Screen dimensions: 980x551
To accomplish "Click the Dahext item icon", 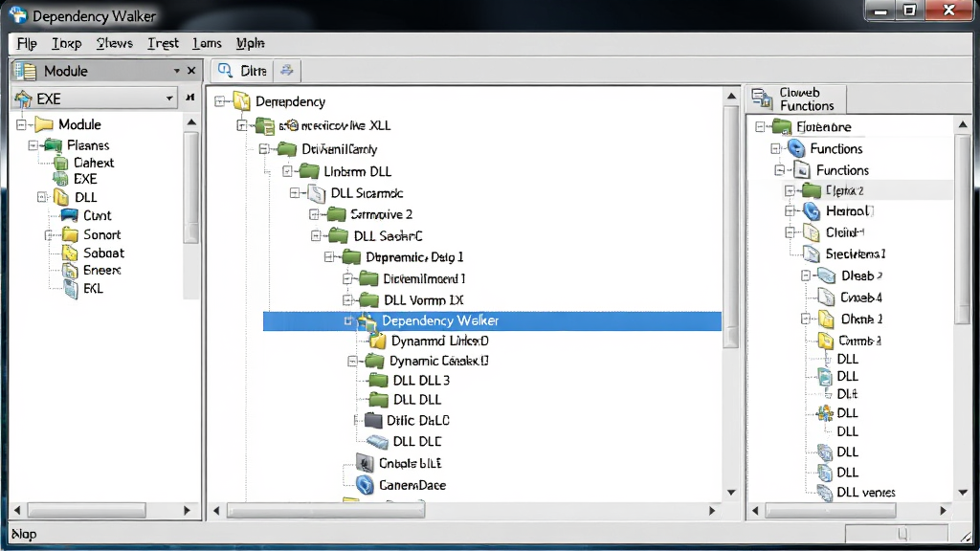I will tap(60, 163).
